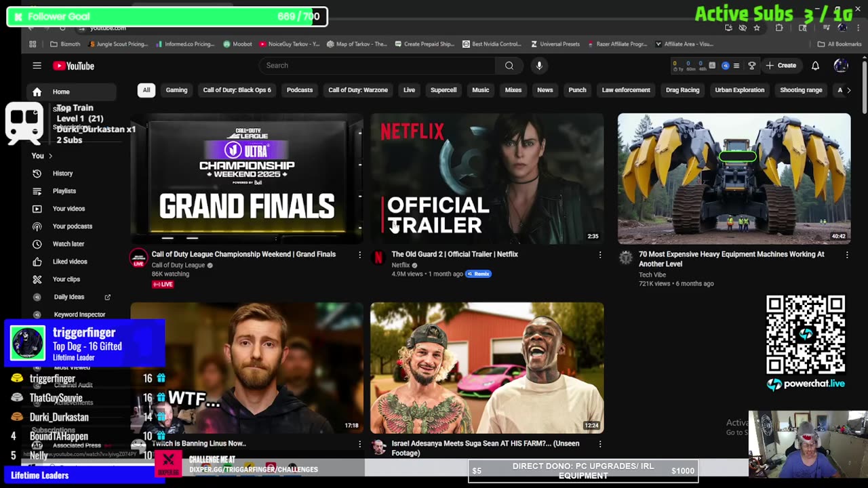Select the Shooting range chip
The width and height of the screenshot is (868, 488).
801,90
